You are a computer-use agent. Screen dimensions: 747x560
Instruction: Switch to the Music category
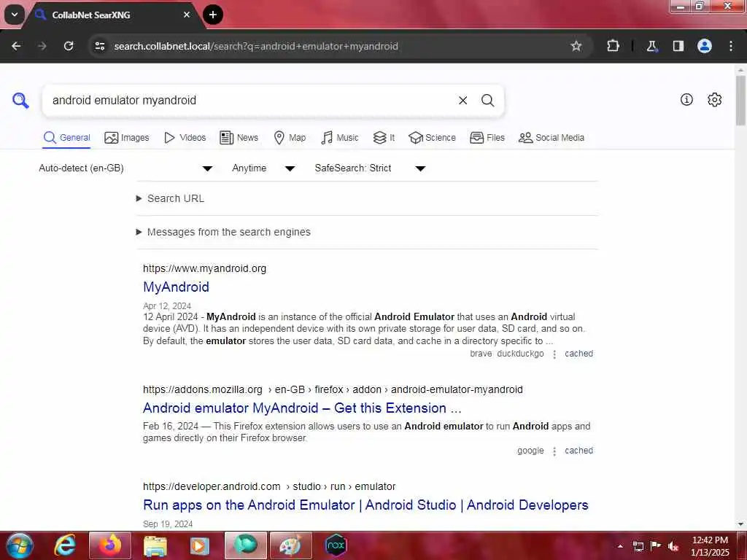tap(340, 138)
